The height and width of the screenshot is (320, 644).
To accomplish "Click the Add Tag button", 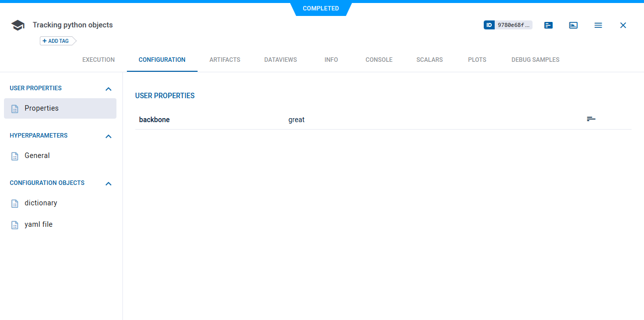I will tap(56, 41).
